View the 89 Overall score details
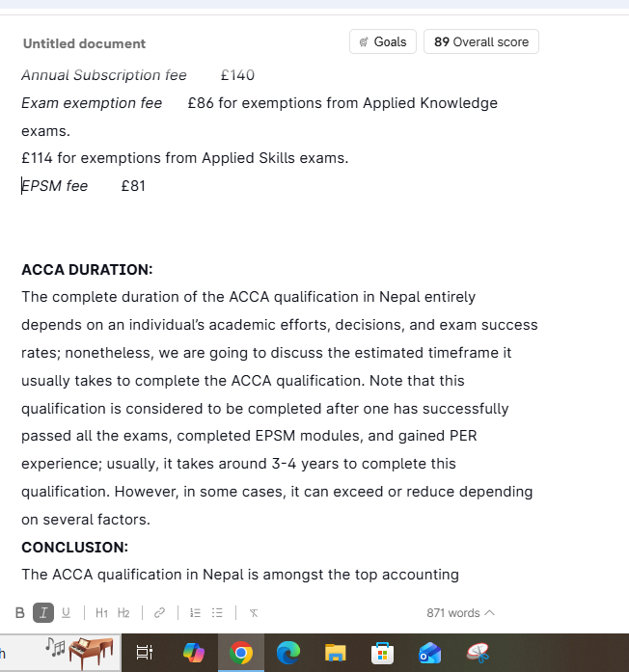 480,42
